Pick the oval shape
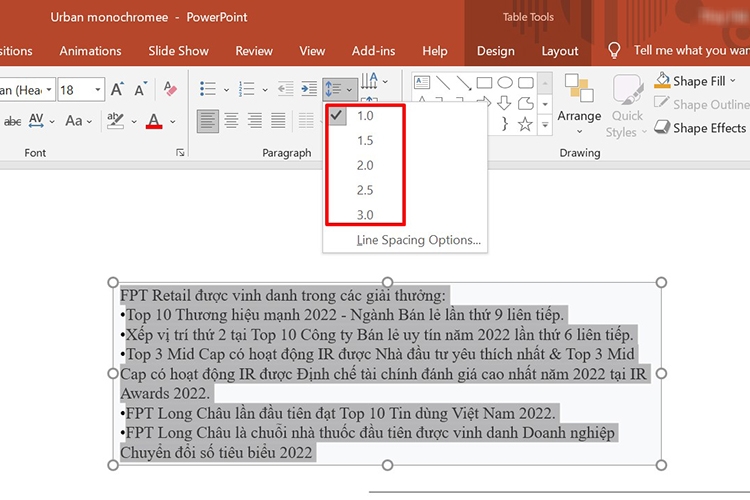 pyautogui.click(x=505, y=82)
